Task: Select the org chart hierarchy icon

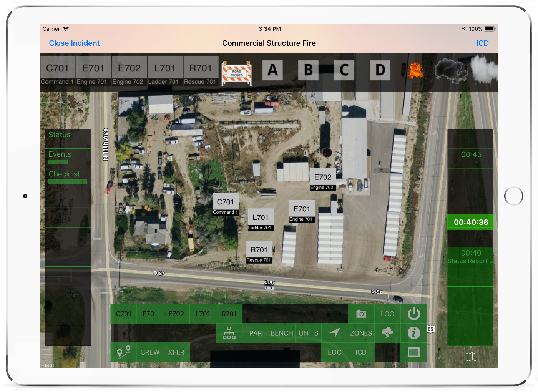Action: tap(229, 333)
